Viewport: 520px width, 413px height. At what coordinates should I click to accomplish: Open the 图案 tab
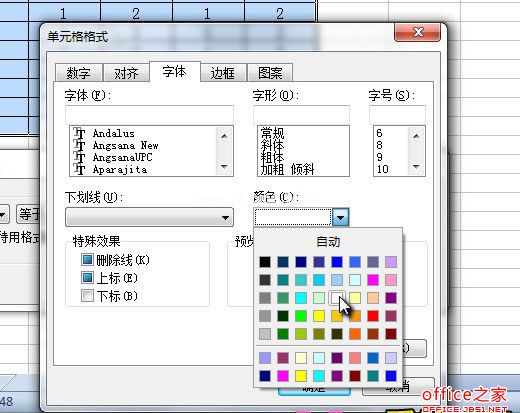tap(270, 73)
